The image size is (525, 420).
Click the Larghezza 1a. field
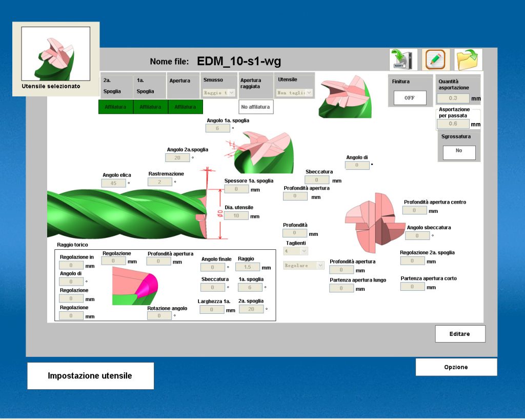pos(212,309)
